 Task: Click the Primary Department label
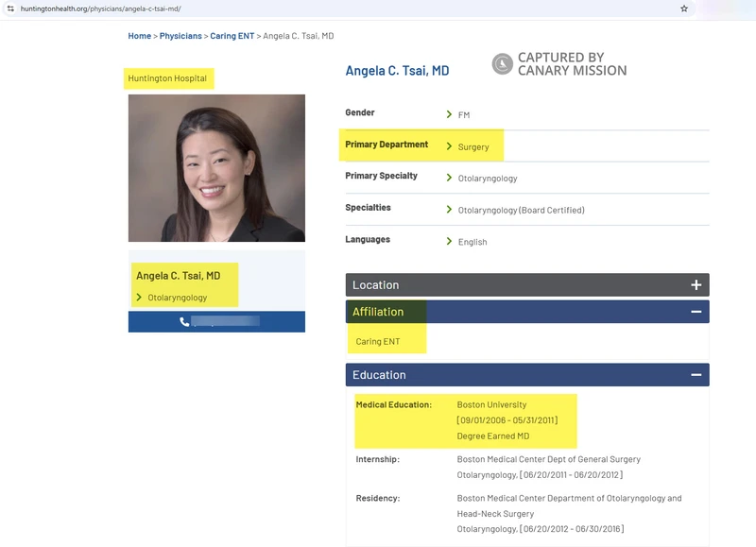[387, 145]
